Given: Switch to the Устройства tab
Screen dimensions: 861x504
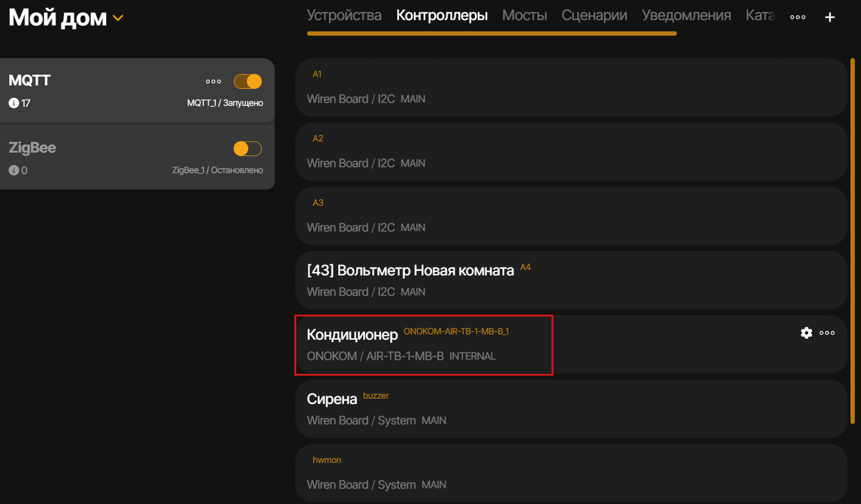Looking at the screenshot, I should (344, 15).
